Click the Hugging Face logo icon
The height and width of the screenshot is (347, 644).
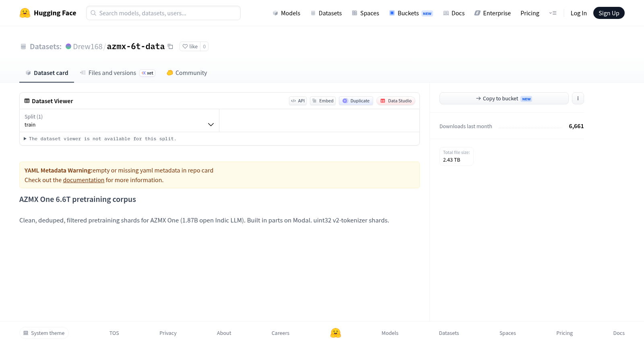click(25, 13)
